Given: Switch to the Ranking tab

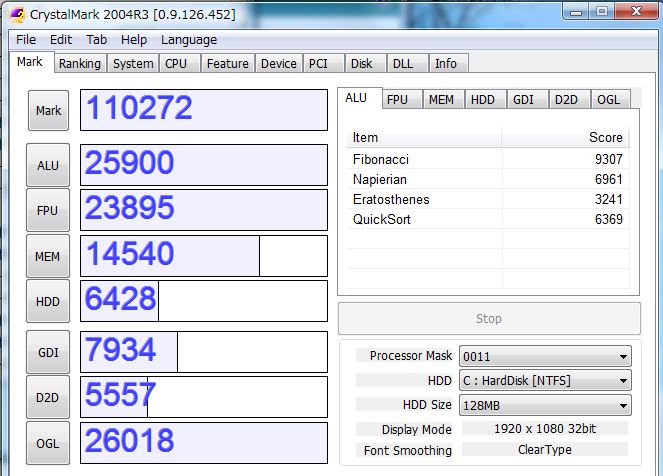Looking at the screenshot, I should coord(79,64).
